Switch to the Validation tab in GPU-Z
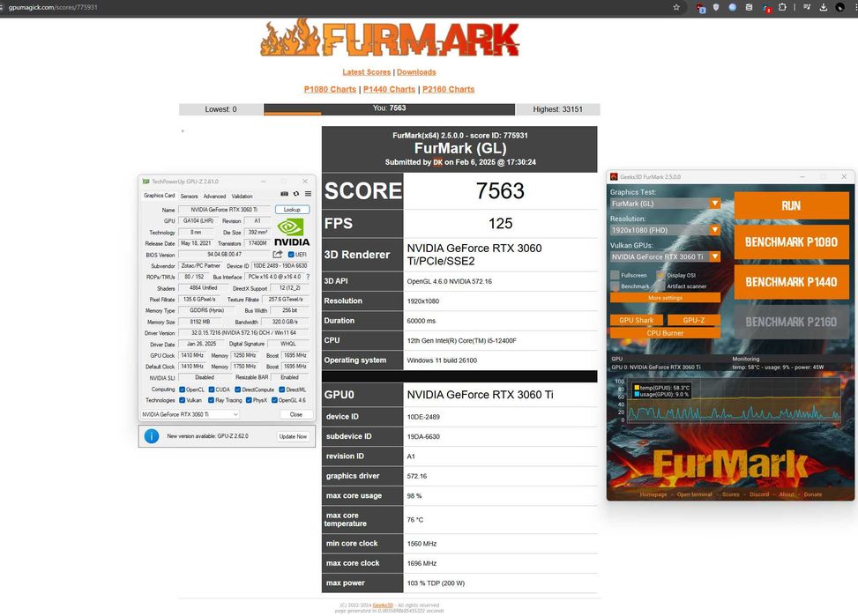Viewport: 858px width, 616px height. click(242, 196)
